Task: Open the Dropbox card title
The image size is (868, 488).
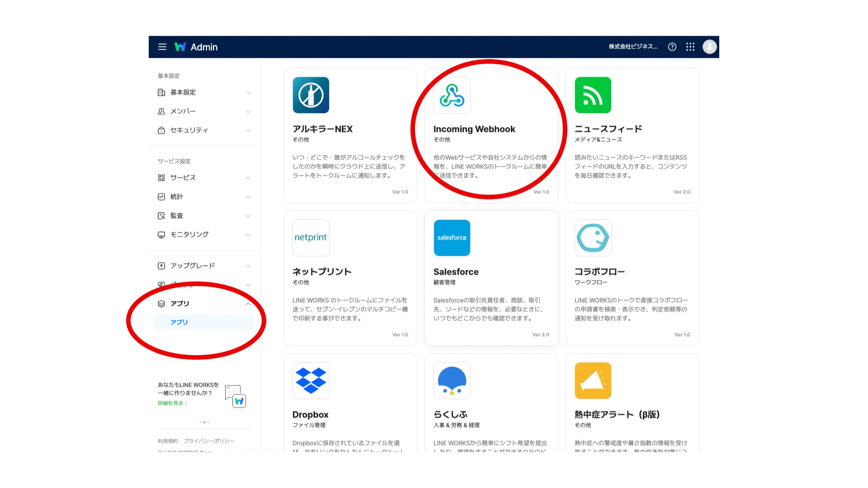Action: [x=310, y=415]
